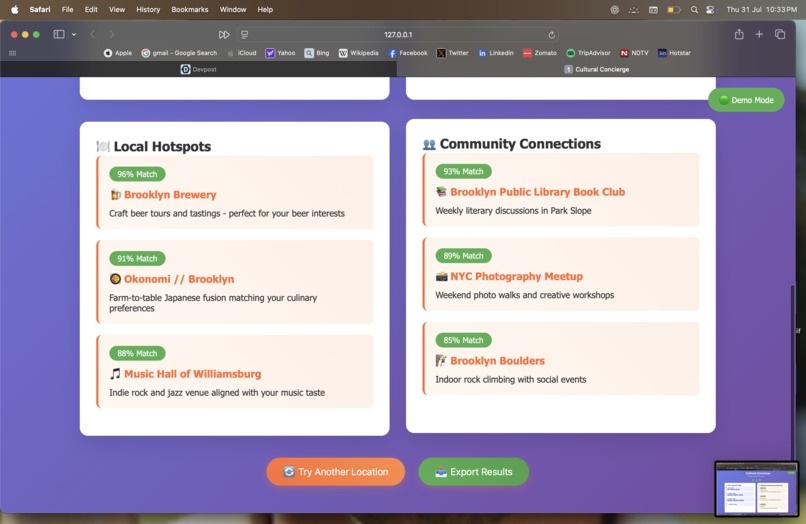The height and width of the screenshot is (524, 806).
Task: Open the File menu
Action: [x=67, y=9]
